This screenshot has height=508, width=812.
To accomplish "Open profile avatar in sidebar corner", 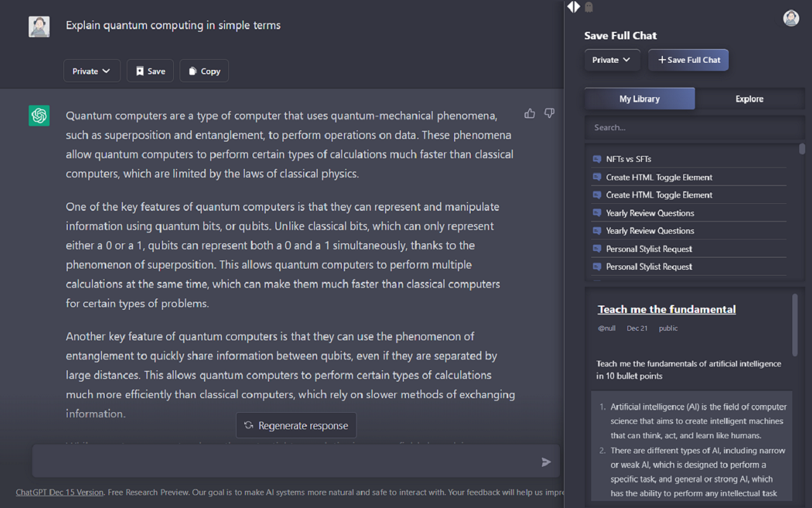I will [x=791, y=18].
